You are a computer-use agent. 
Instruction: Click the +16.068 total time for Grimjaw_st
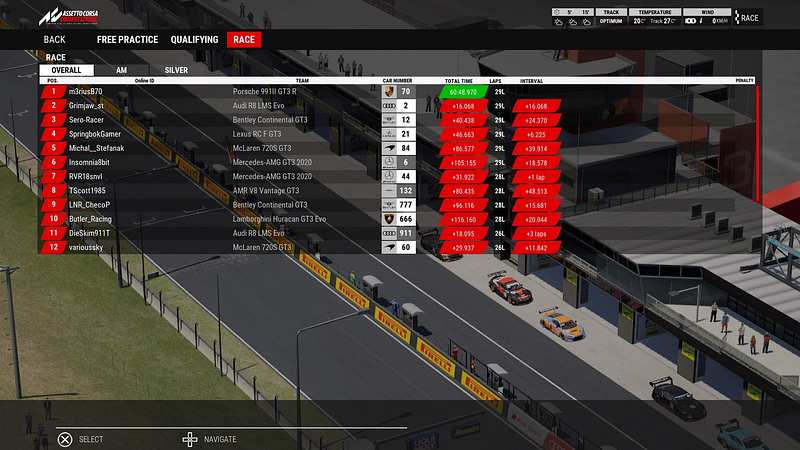463,107
